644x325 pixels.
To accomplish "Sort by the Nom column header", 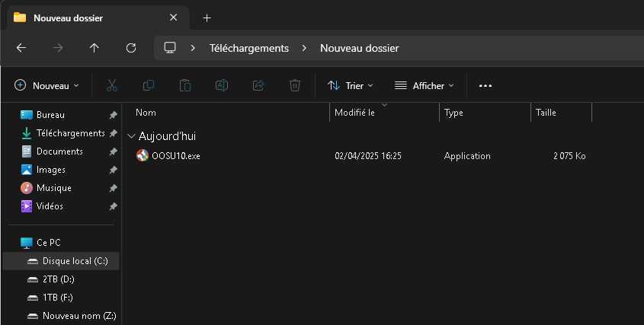I will [146, 113].
